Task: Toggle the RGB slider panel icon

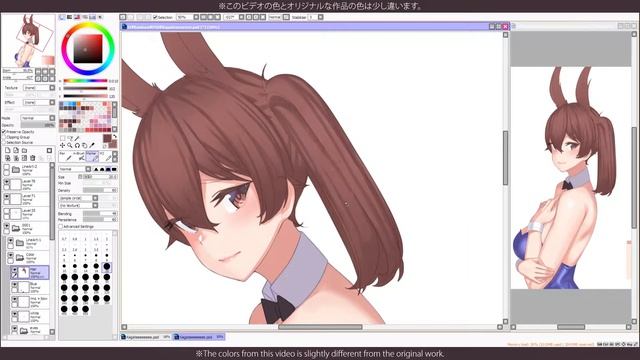Action: pyautogui.click(x=69, y=17)
